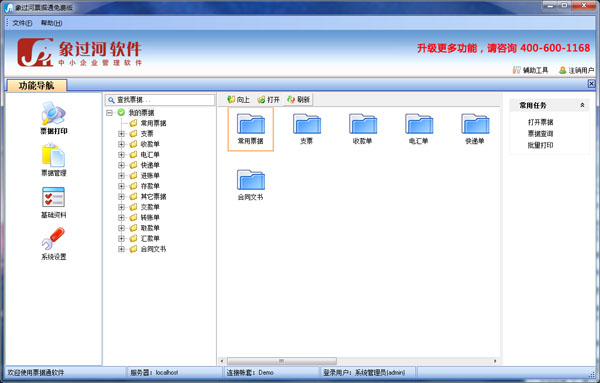Select 常用票据 in the tree
600x383 pixels.
pos(153,123)
